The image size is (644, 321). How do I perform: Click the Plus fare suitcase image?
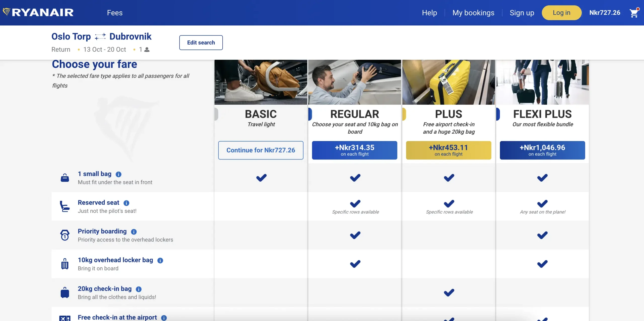448,82
